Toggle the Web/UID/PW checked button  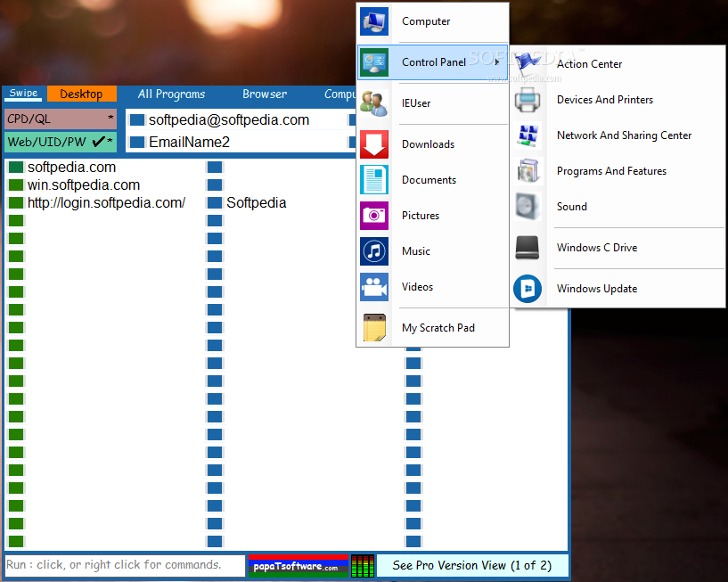tap(61, 142)
